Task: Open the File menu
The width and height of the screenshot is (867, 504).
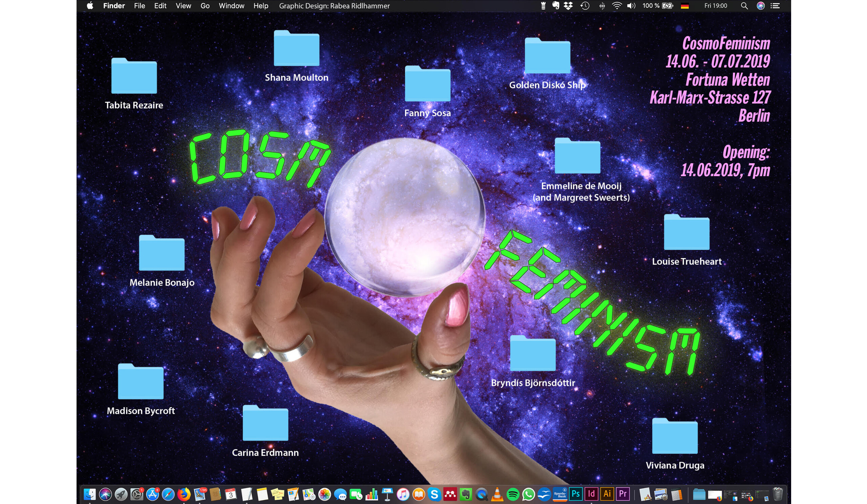Action: pyautogui.click(x=139, y=6)
